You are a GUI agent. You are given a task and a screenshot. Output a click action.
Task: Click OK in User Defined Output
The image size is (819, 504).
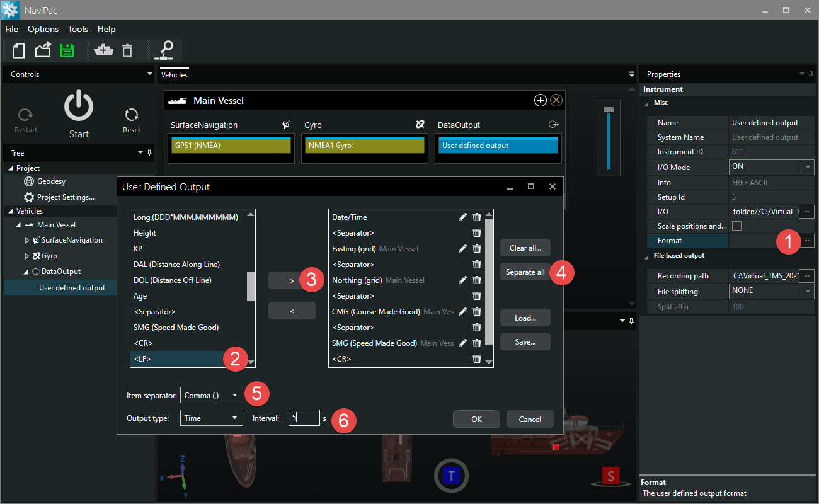476,419
